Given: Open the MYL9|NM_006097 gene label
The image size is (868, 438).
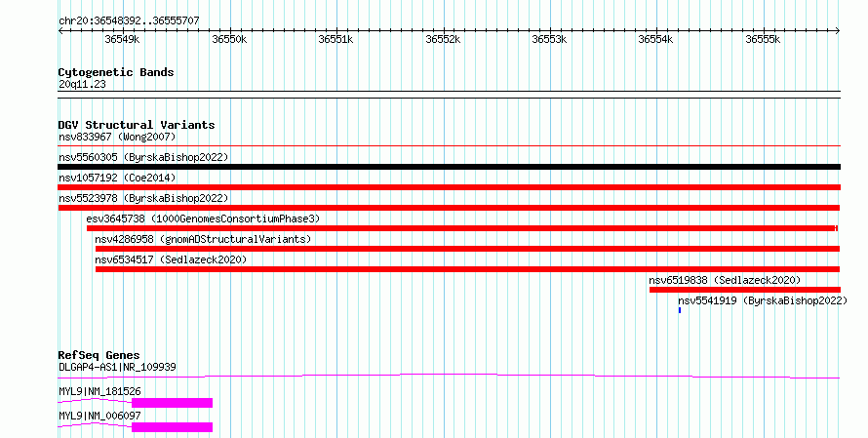Looking at the screenshot, I should tap(100, 416).
